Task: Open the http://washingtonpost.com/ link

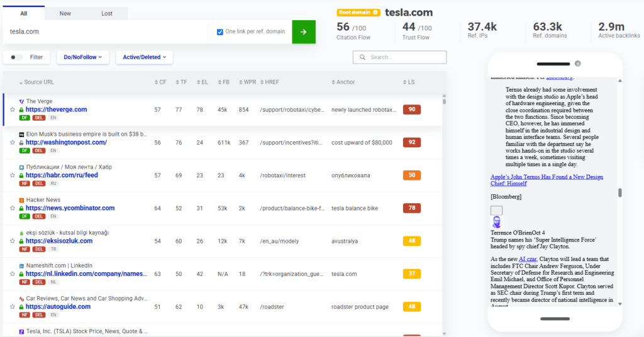Action: click(66, 143)
